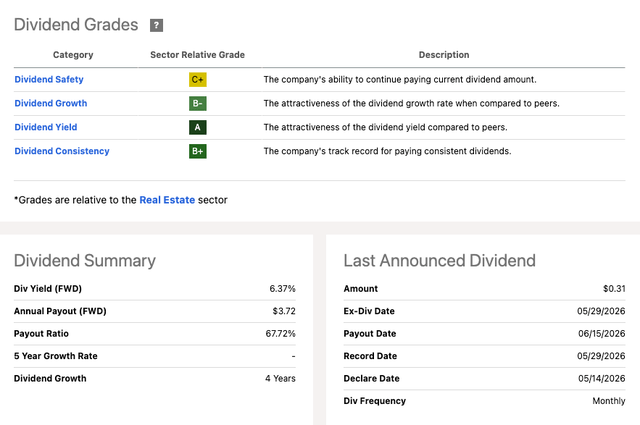The image size is (640, 425).
Task: Select the Monthly frequency value
Action: [609, 401]
